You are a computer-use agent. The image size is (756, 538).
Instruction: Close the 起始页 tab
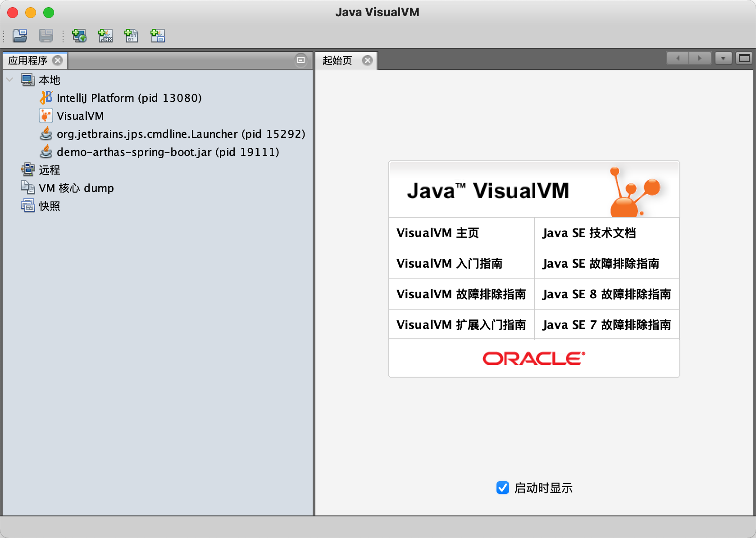pos(368,60)
